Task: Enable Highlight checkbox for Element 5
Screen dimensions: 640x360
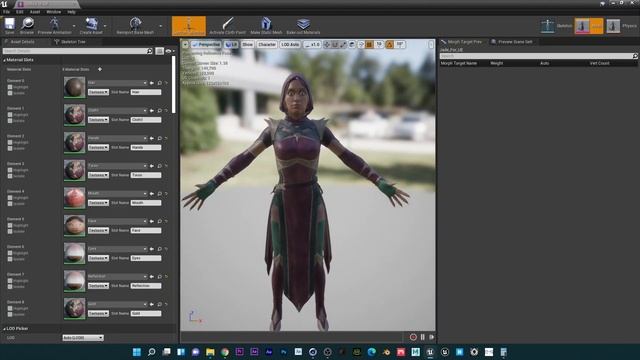Action: click(10, 225)
